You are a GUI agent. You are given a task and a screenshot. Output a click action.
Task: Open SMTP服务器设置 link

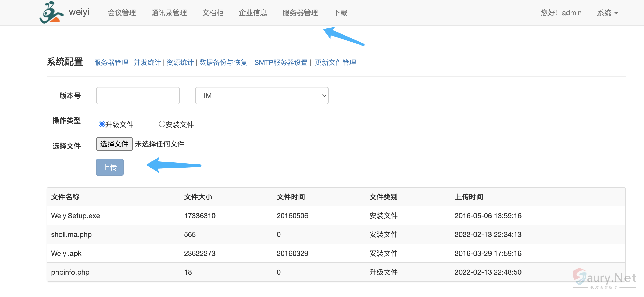click(281, 63)
